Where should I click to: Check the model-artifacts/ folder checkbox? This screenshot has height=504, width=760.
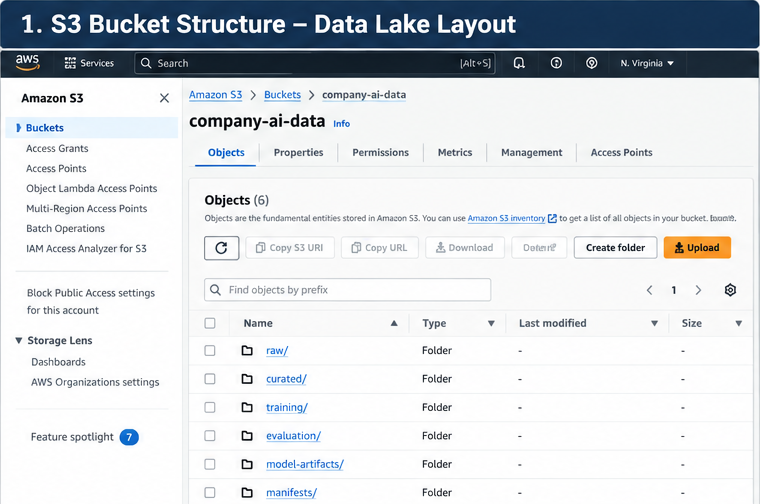[x=210, y=464]
